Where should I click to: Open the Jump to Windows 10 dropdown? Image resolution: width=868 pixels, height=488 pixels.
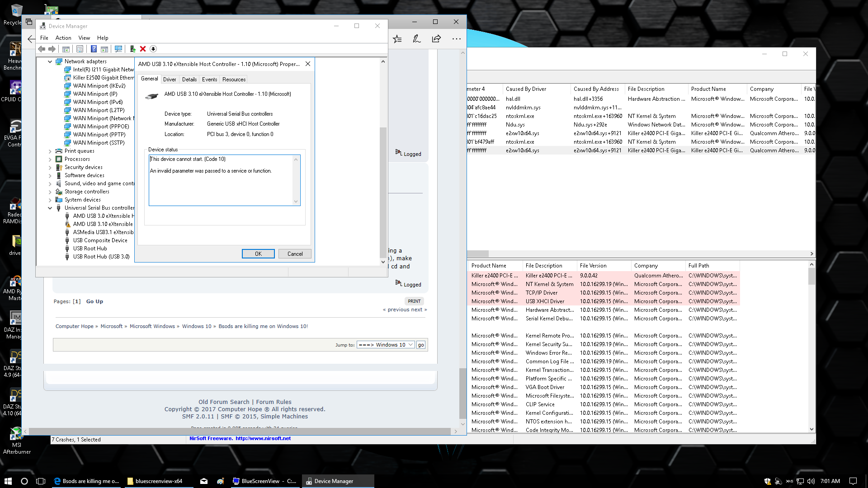[386, 345]
